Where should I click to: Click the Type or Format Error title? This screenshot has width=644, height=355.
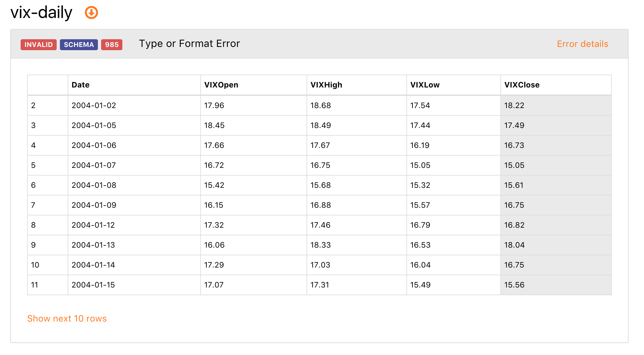pos(189,44)
